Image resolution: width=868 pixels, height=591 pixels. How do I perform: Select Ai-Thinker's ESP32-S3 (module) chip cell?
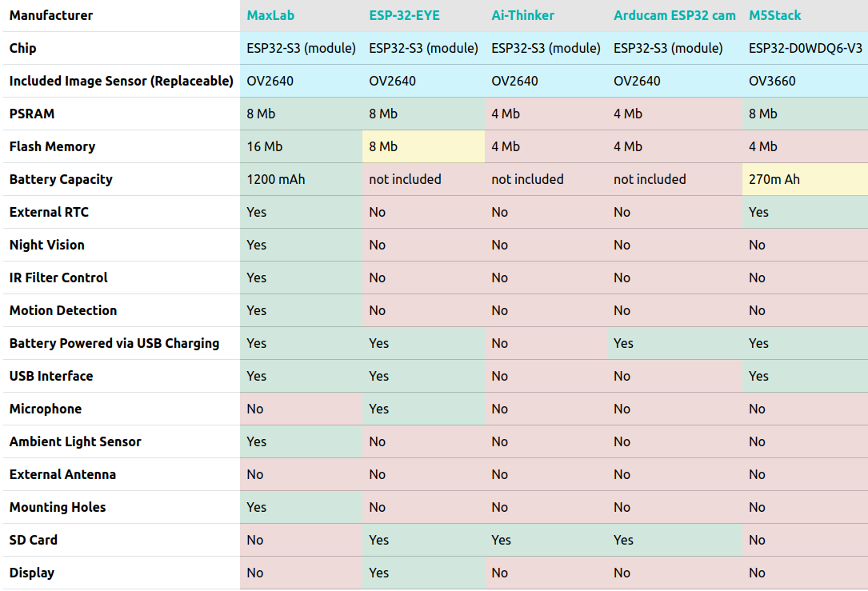tap(546, 48)
